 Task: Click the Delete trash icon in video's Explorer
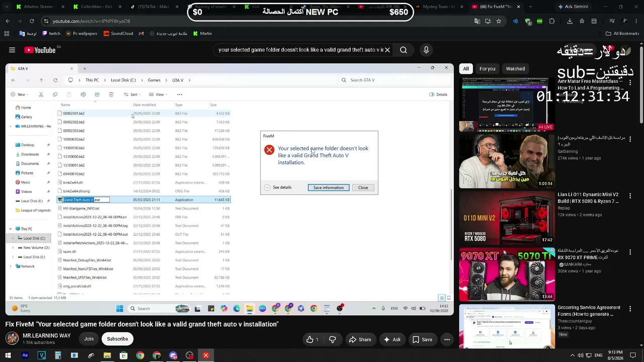point(111,95)
